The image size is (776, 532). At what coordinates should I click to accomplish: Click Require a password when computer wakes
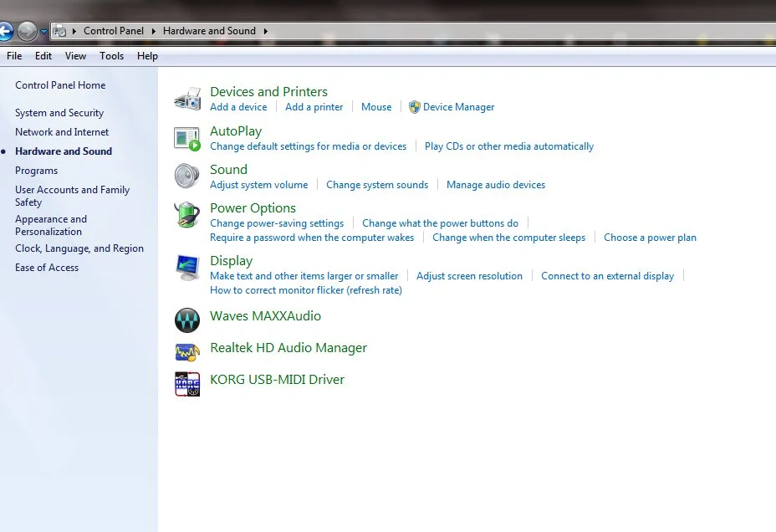(x=312, y=238)
